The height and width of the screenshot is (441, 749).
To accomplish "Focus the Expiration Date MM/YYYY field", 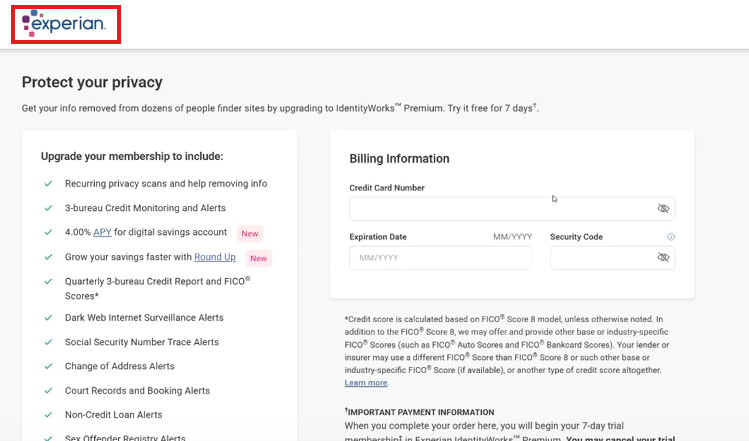I will click(x=440, y=258).
